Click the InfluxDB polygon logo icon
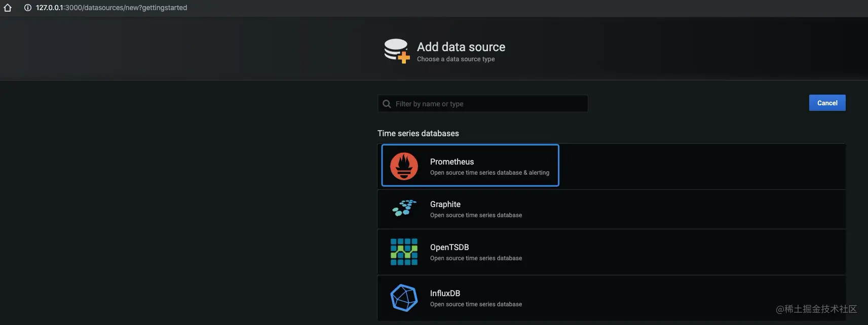 (404, 298)
